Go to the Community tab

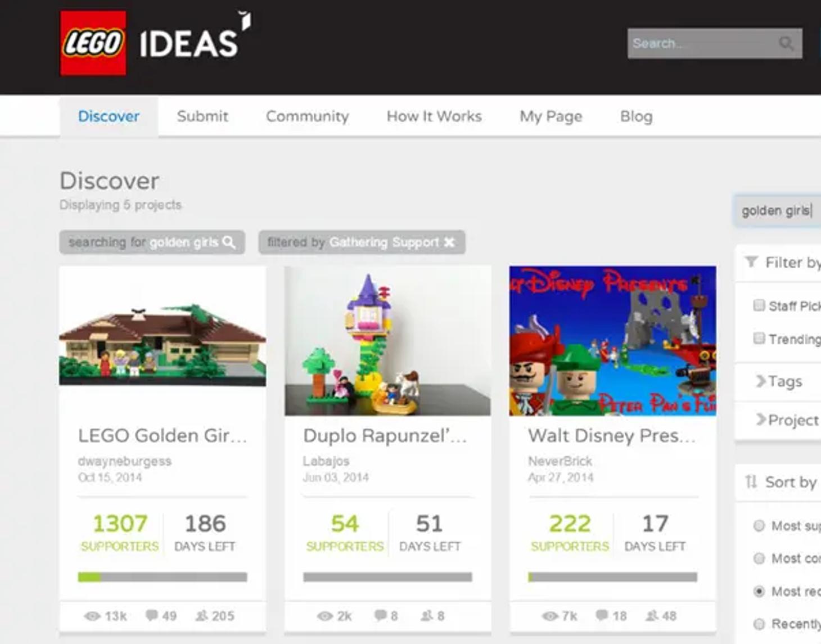click(308, 116)
